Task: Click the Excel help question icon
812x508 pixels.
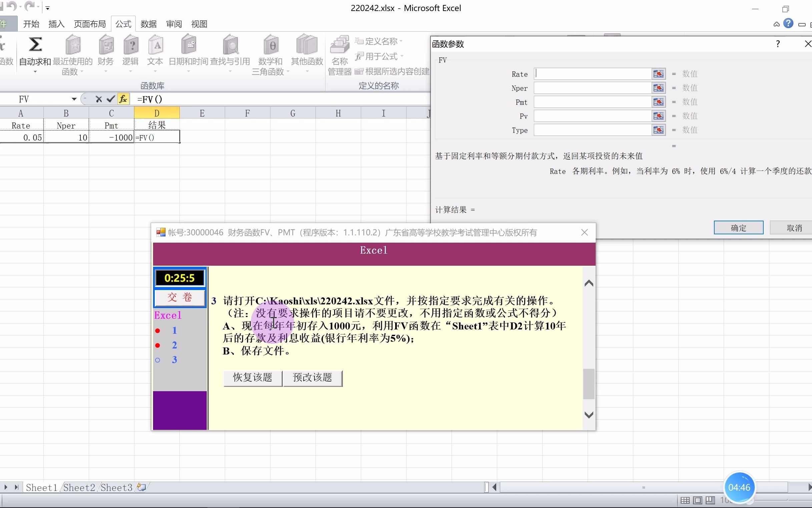Action: click(788, 23)
